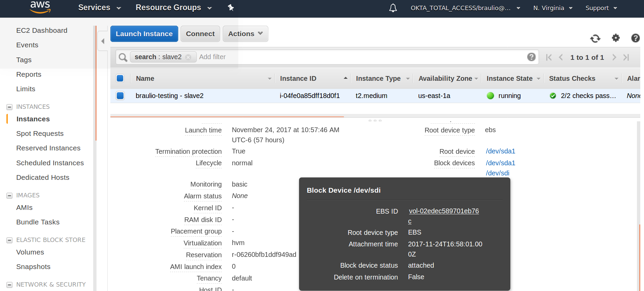Collapse the ELASTIC BLOCK STORE section
This screenshot has height=291, width=644.
tap(9, 240)
